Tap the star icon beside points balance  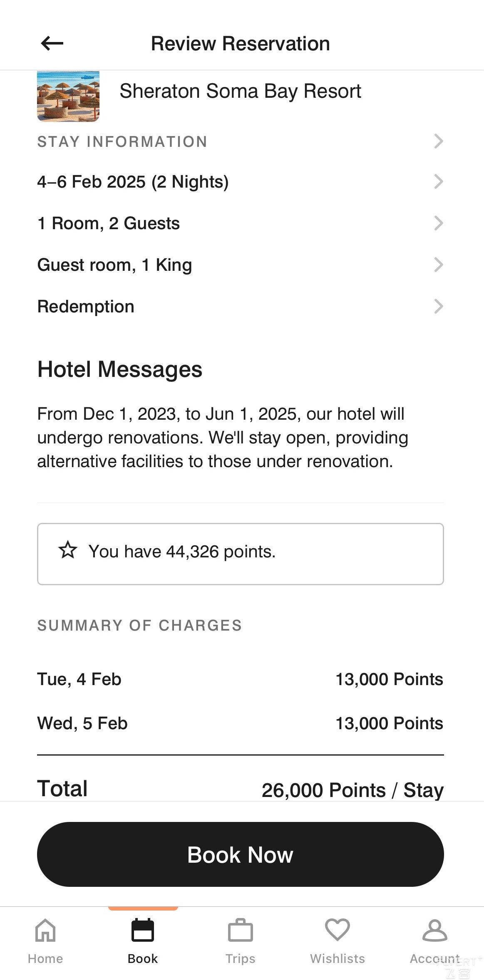(x=67, y=550)
